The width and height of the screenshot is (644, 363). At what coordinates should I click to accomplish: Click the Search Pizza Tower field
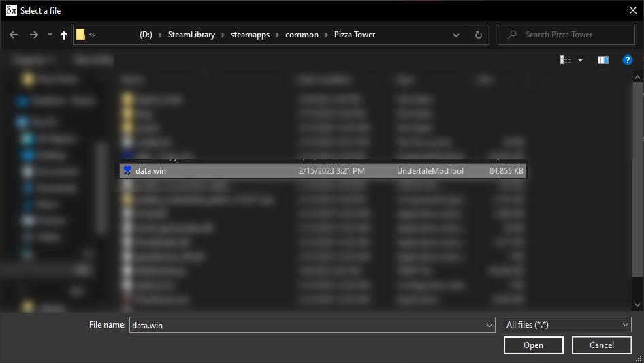[x=572, y=35]
